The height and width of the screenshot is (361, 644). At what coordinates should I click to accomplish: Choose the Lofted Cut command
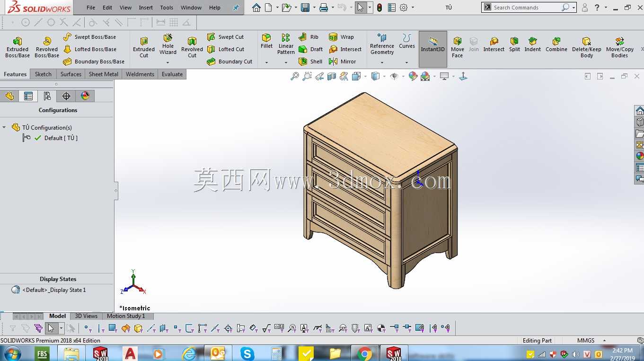[226, 49]
